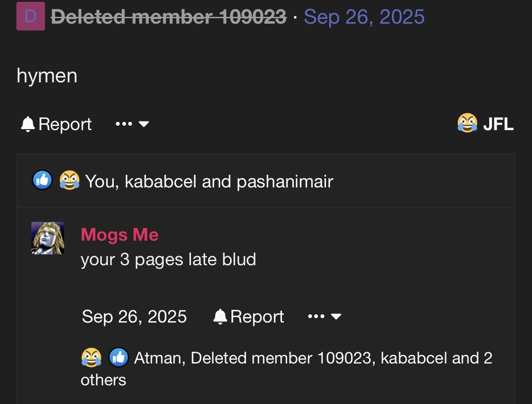Toggle the JFL reaction on the post
532x404 pixels.
498,124
